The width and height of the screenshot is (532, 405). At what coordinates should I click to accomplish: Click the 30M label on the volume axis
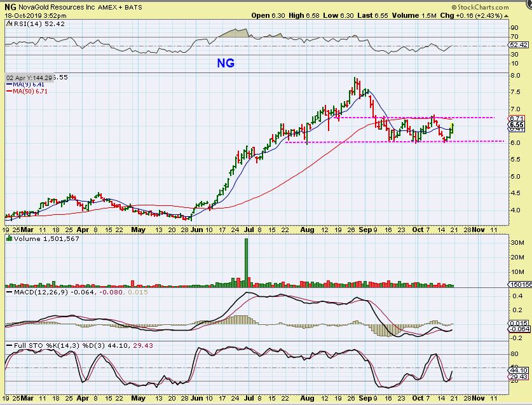pyautogui.click(x=517, y=242)
